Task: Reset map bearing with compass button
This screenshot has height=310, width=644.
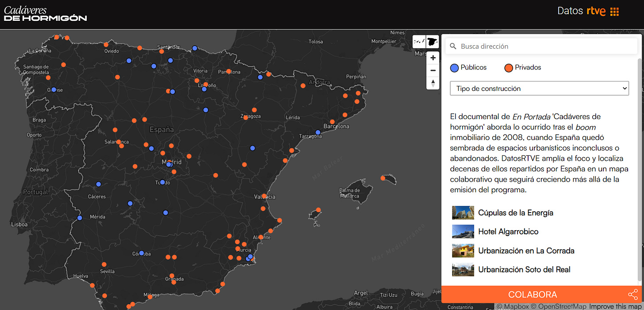Action: 433,83
